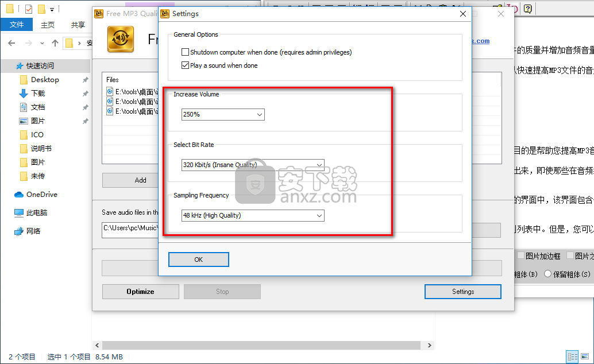This screenshot has width=594, height=364.
Task: Click pin icon next to Desktop
Action: 85,80
